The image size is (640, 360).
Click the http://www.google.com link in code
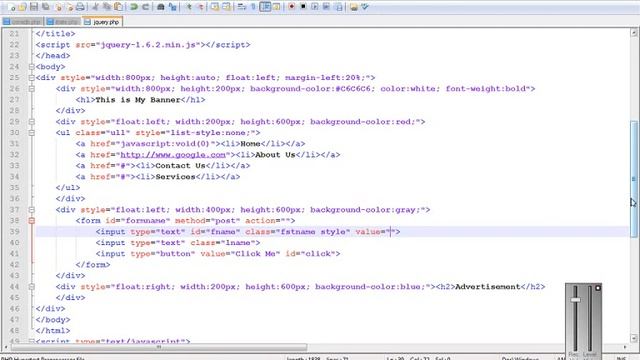pyautogui.click(x=173, y=155)
